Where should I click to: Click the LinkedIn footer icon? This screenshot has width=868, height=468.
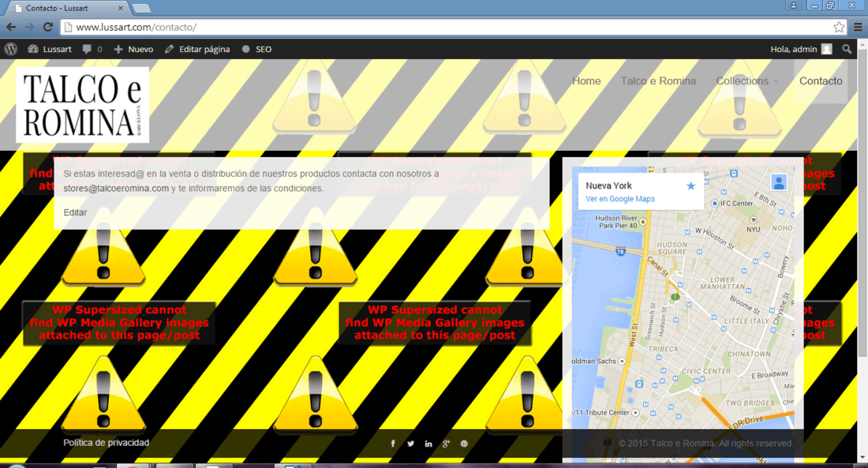428,444
